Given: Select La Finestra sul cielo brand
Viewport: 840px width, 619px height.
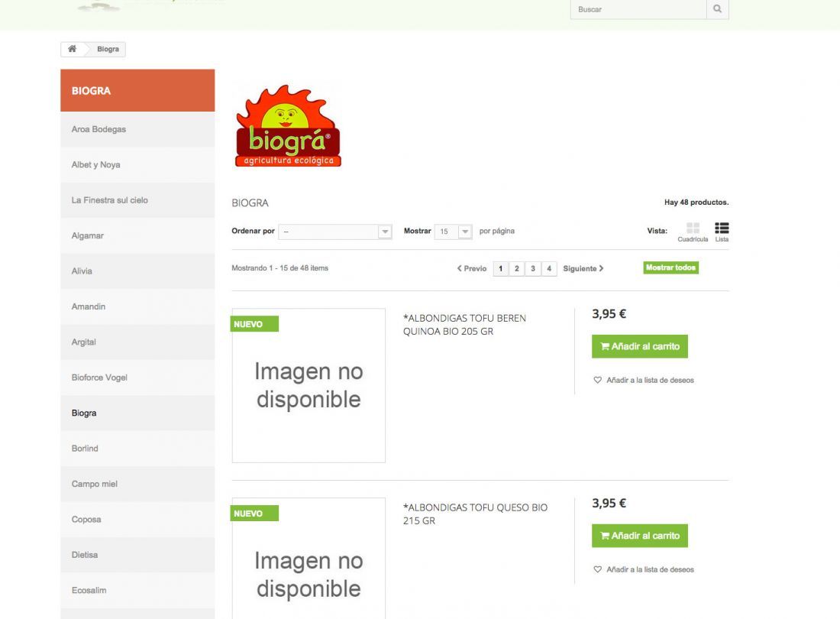Looking at the screenshot, I should point(137,200).
